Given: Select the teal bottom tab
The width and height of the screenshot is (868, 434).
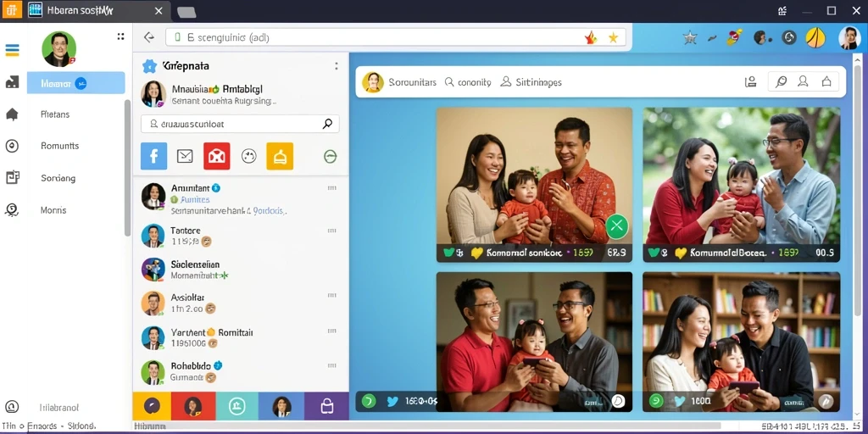Looking at the screenshot, I should point(237,406).
